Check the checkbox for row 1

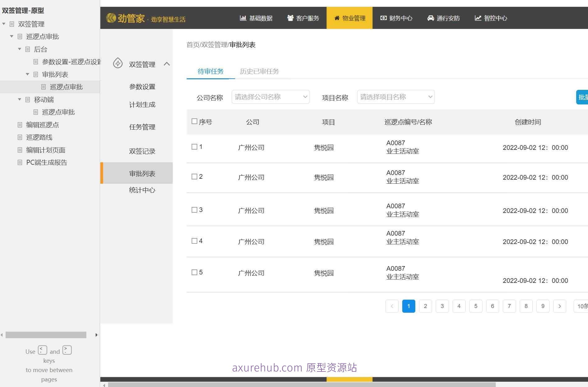pyautogui.click(x=194, y=146)
